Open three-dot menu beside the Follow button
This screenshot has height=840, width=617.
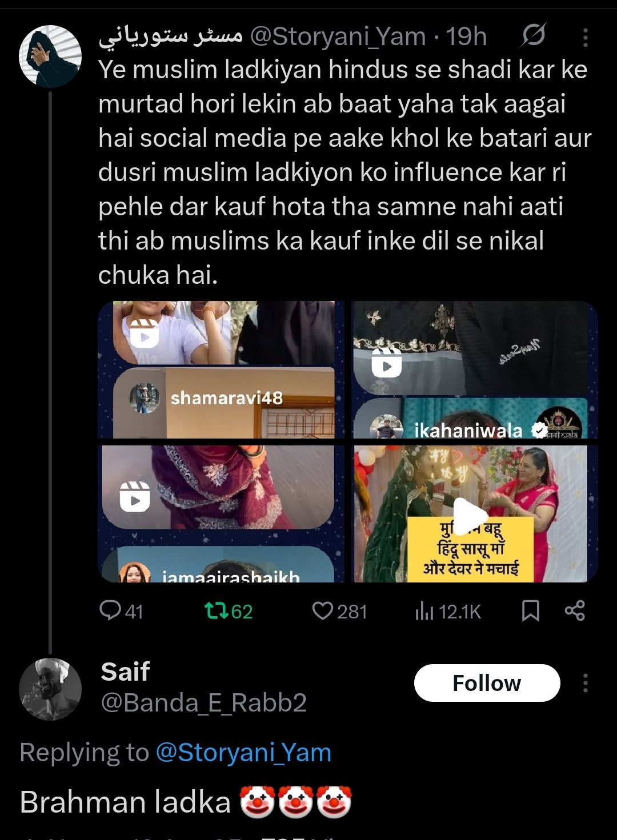tap(586, 683)
